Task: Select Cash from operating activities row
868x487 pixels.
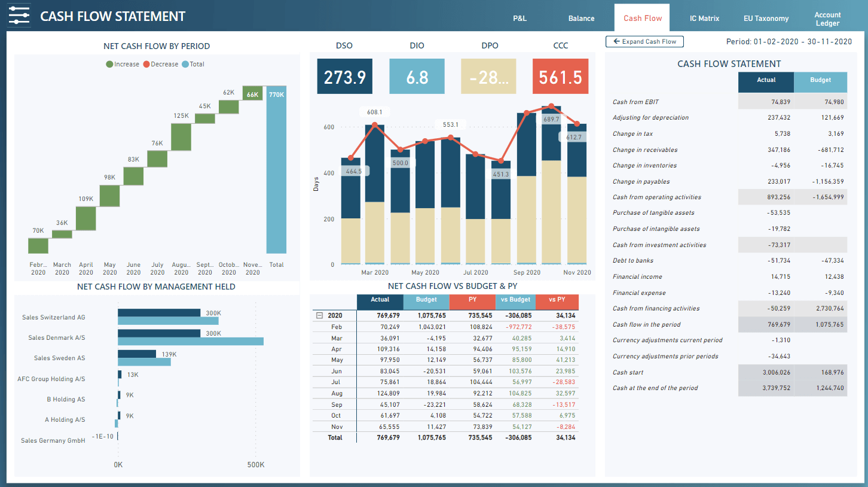Action: pyautogui.click(x=657, y=197)
